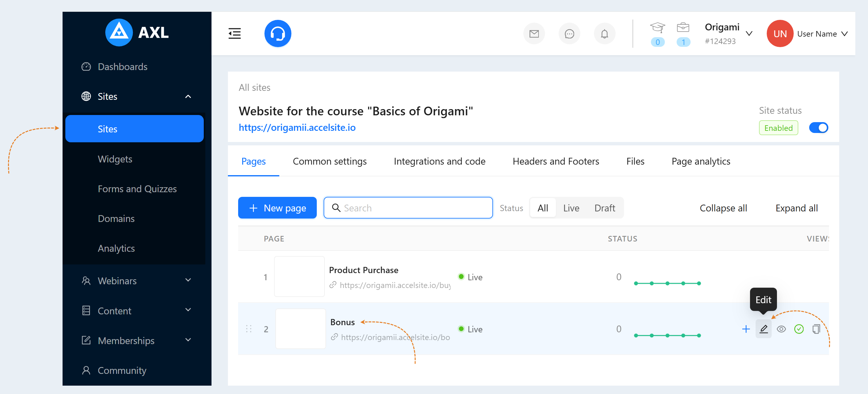Filter pages by Draft status
Viewport: 868px width, 394px height.
tap(604, 208)
